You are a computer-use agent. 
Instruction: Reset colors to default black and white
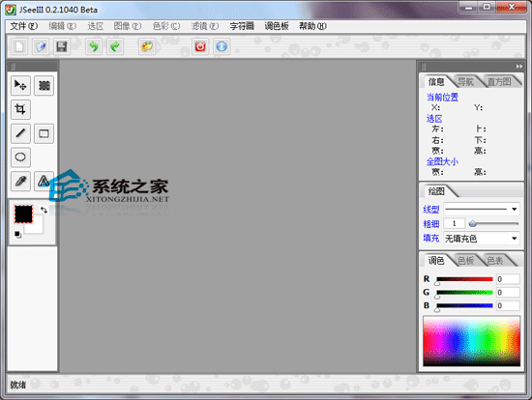click(17, 234)
